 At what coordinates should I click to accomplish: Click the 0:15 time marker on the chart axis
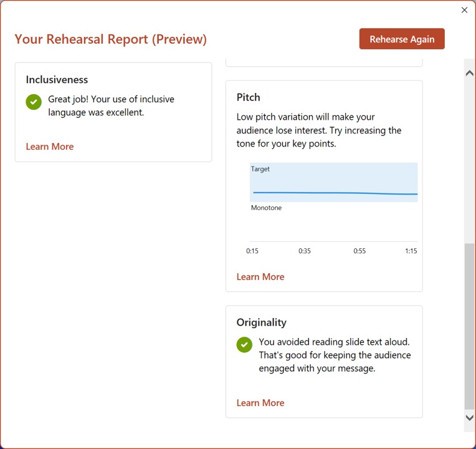tap(252, 251)
